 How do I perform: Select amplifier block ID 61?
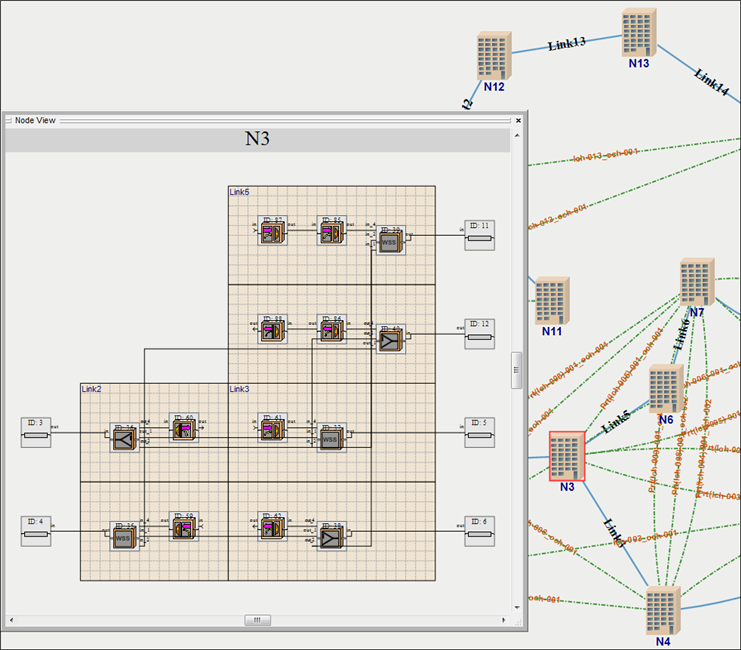pyautogui.click(x=272, y=428)
